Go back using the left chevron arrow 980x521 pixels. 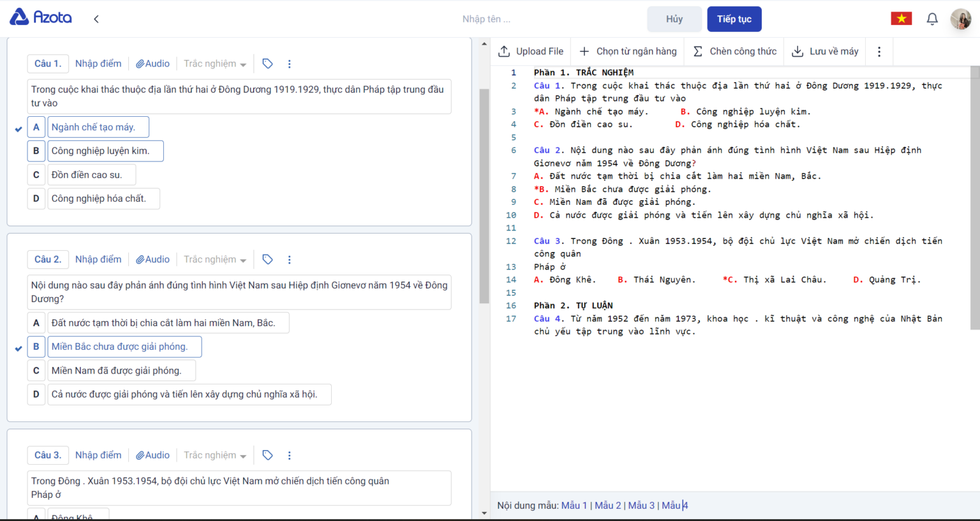pyautogui.click(x=96, y=19)
